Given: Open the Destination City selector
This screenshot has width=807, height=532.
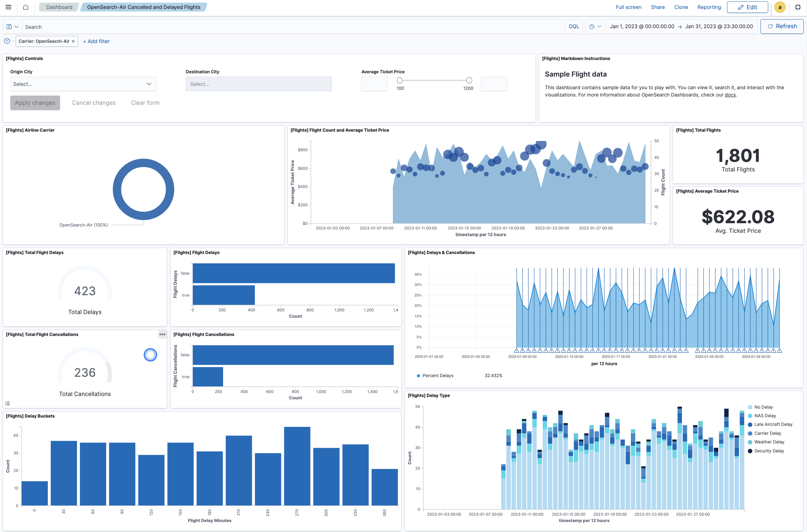Looking at the screenshot, I should [258, 84].
